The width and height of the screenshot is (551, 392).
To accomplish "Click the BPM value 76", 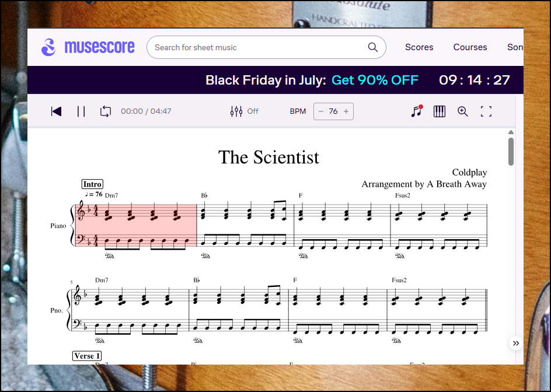I will click(333, 111).
